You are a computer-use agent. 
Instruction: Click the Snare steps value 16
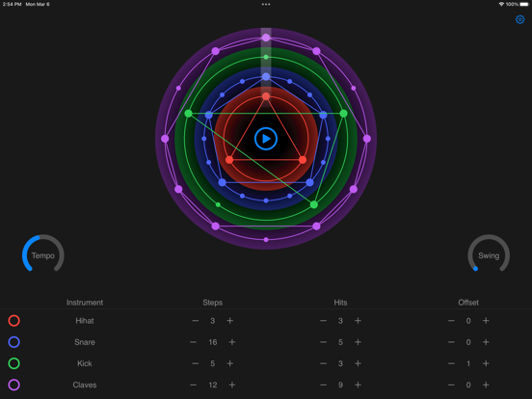[213, 342]
